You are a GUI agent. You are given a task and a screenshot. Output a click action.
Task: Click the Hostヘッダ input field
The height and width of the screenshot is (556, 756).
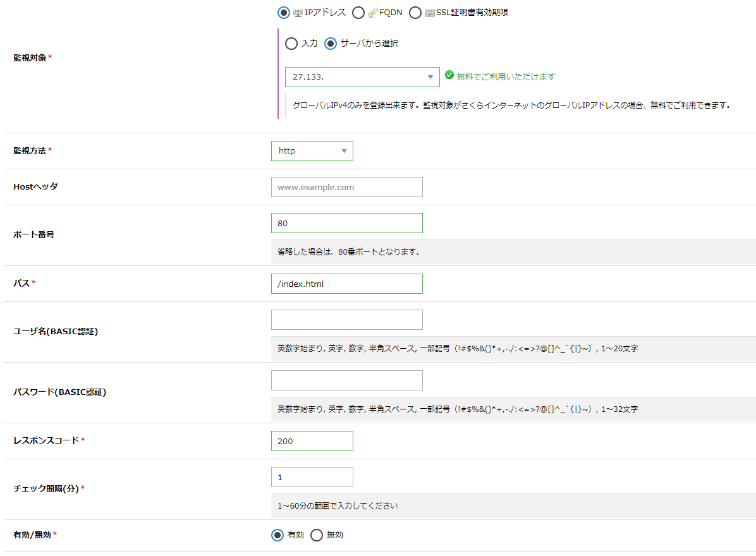(x=346, y=187)
